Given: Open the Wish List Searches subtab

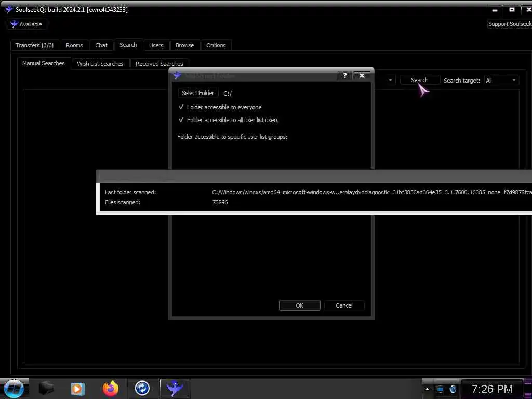Looking at the screenshot, I should tap(100, 64).
